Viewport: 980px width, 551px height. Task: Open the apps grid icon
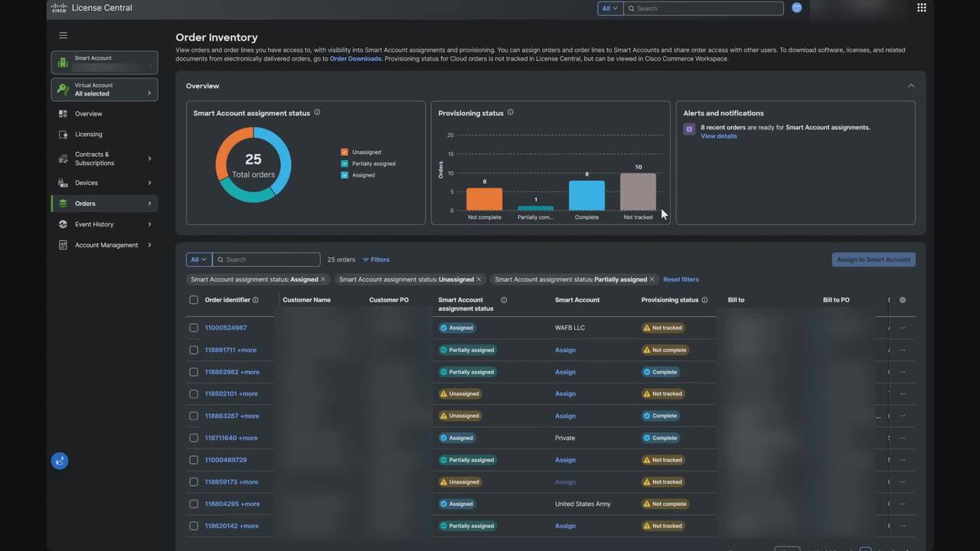pyautogui.click(x=921, y=8)
